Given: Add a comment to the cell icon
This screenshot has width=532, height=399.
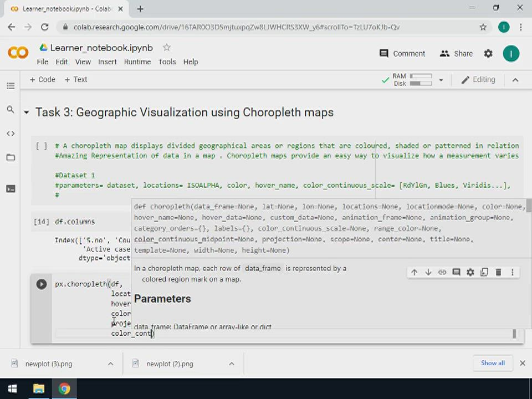Looking at the screenshot, I should pos(456,272).
